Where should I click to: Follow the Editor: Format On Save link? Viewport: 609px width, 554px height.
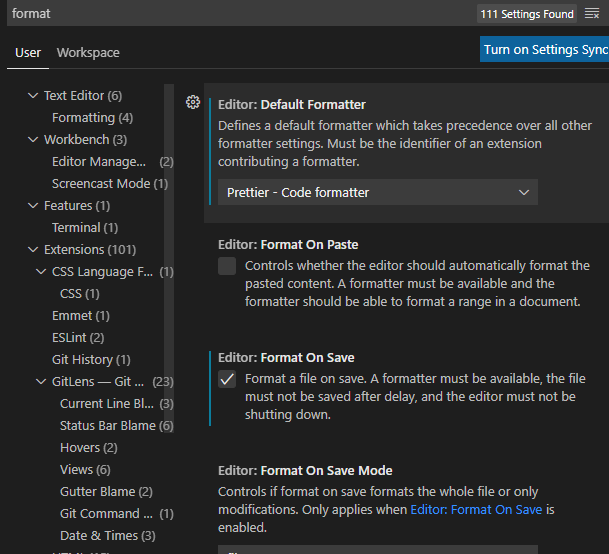(x=472, y=509)
